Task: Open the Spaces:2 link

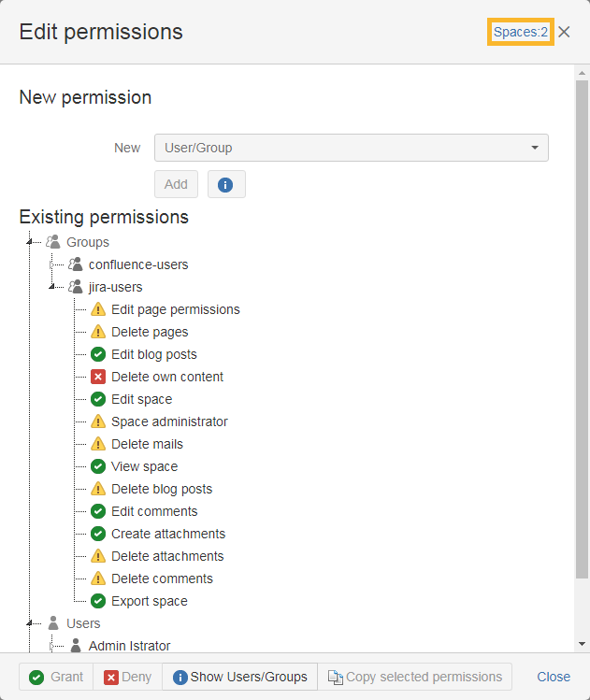Action: coord(521,32)
